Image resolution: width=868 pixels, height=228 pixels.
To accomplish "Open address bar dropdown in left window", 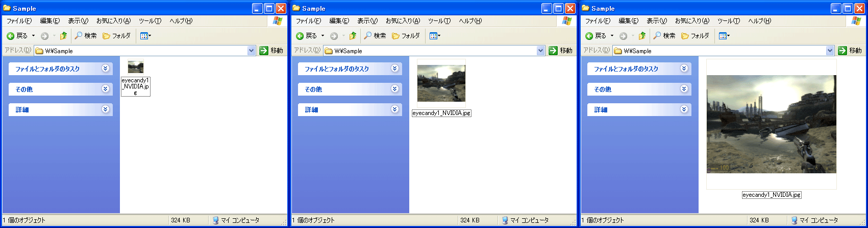I will (251, 51).
